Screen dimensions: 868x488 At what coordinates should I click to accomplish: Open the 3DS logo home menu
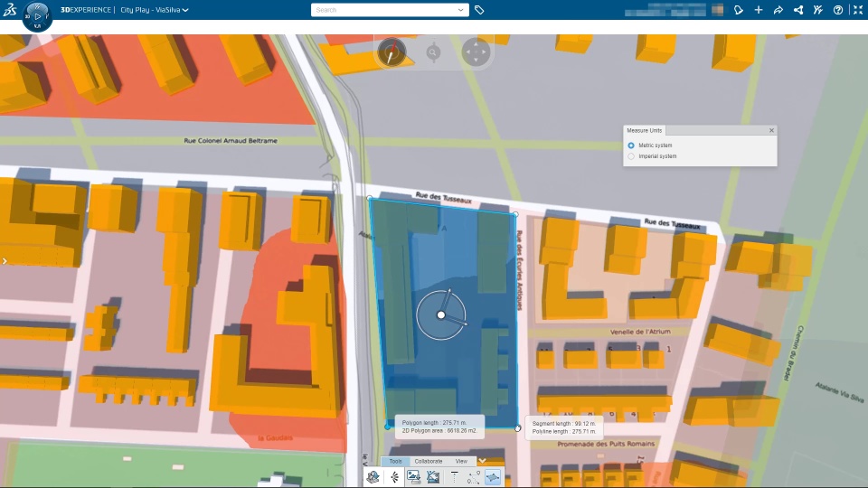click(x=9, y=9)
